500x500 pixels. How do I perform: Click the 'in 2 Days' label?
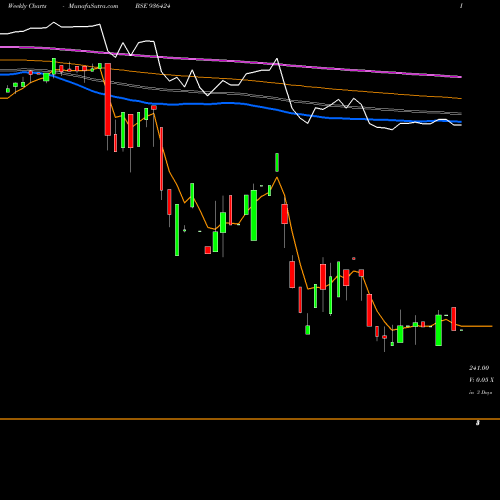[x=480, y=393]
